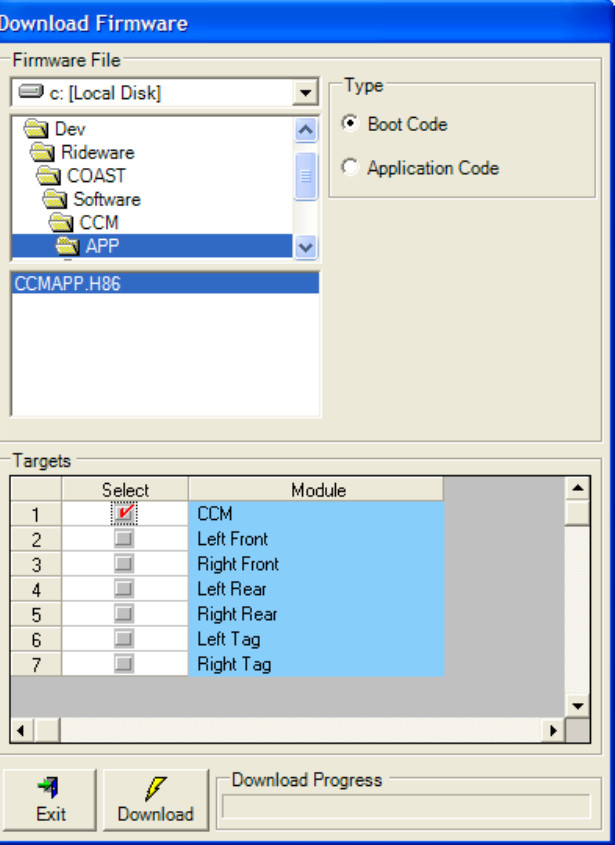Check the Right Front module checkbox
The width and height of the screenshot is (615, 845).
coord(124,564)
